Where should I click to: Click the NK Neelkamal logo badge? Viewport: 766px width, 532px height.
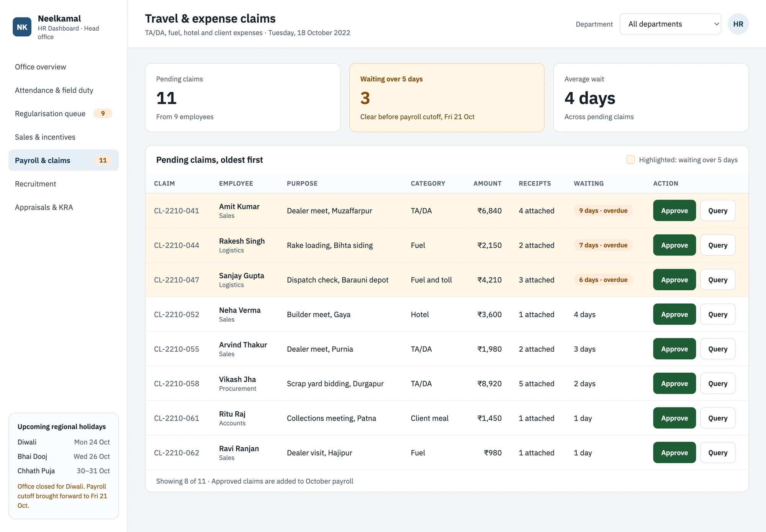pyautogui.click(x=22, y=27)
